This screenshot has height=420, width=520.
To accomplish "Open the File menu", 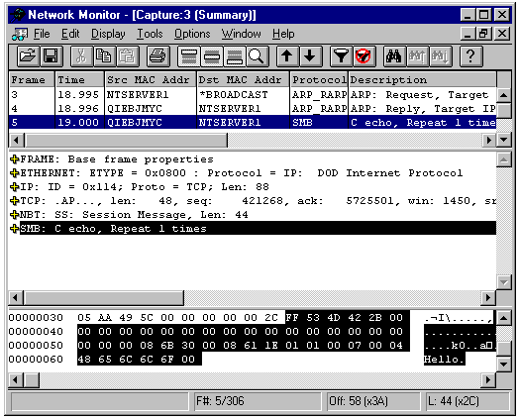I will pyautogui.click(x=42, y=34).
